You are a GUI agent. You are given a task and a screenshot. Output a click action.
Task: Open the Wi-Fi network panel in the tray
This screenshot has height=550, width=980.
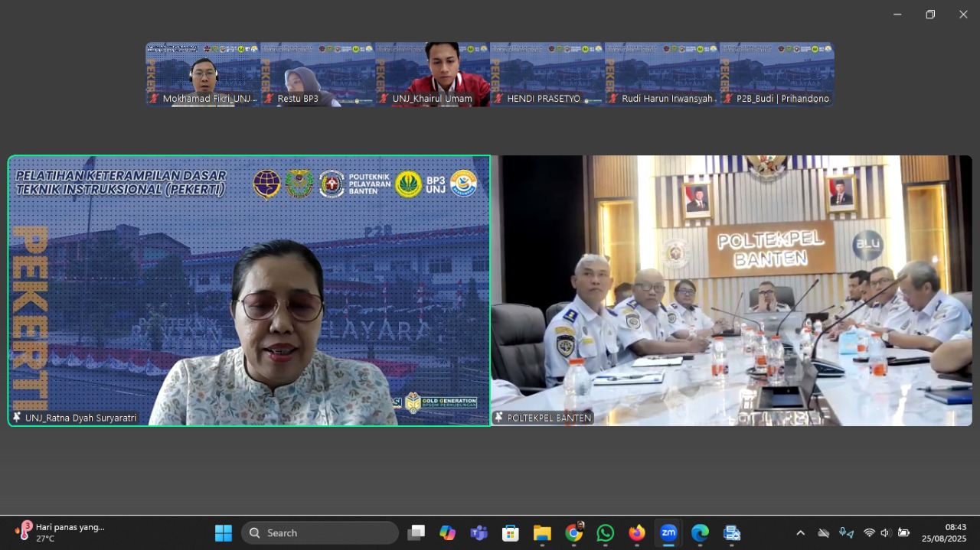click(869, 533)
